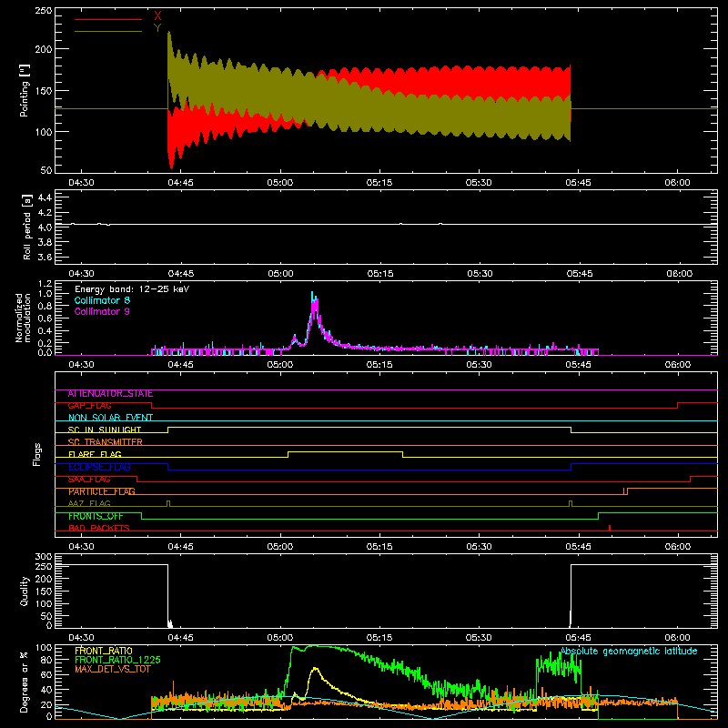Select the BAD_PACKETS flag label
The image size is (728, 728).
99,529
